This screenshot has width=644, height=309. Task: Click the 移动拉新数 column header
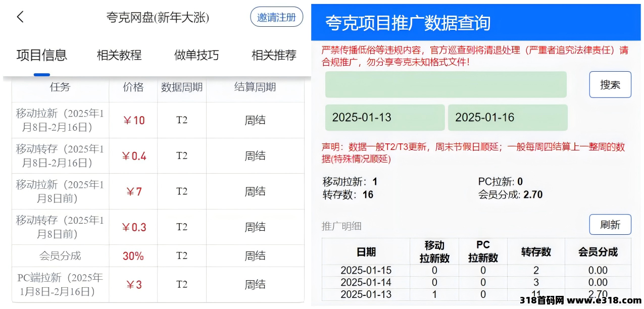434,251
